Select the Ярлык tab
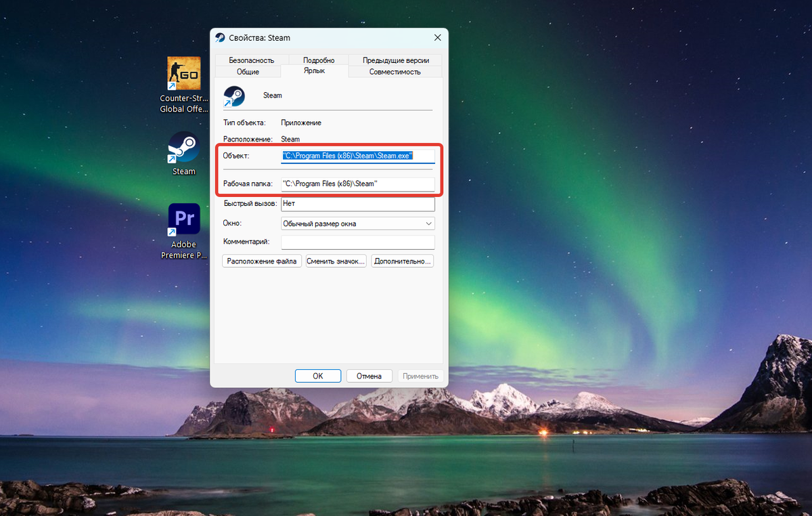The height and width of the screenshot is (516, 812). click(314, 70)
